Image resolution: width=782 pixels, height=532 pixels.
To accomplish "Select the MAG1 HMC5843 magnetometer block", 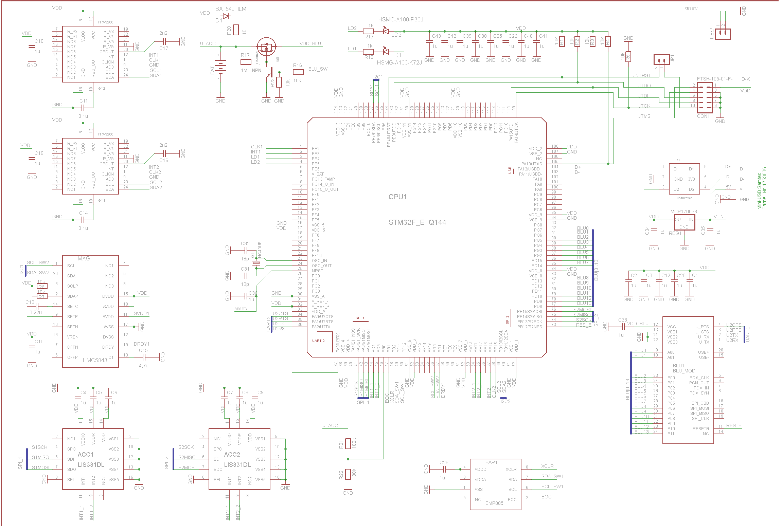I will (x=90, y=311).
